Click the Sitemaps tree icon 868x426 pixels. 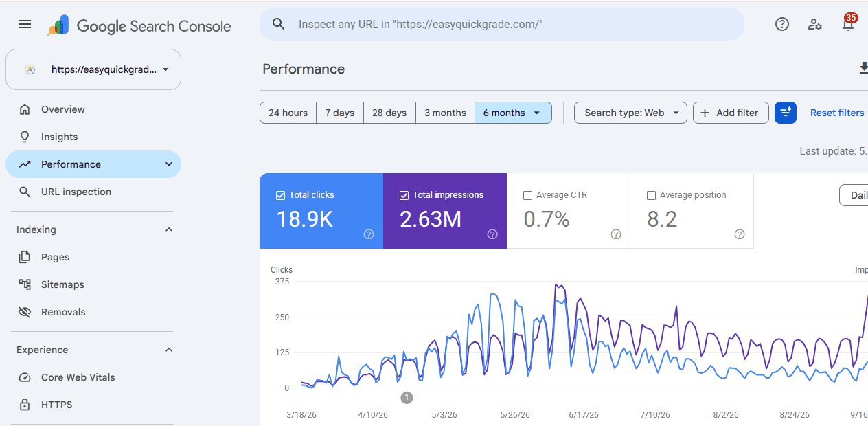tap(25, 284)
